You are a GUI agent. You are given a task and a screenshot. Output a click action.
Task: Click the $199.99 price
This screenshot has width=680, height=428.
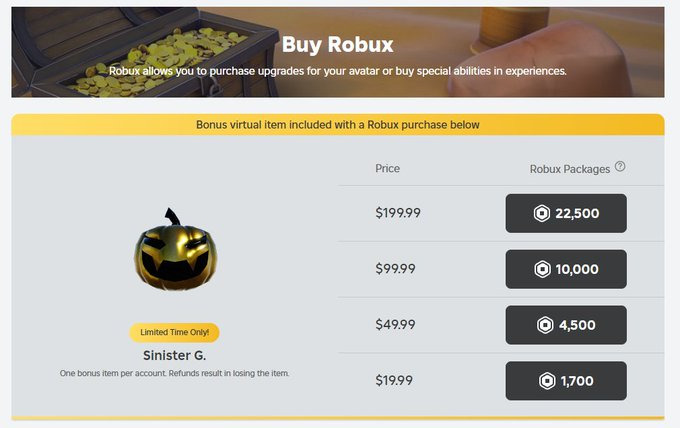pos(396,213)
